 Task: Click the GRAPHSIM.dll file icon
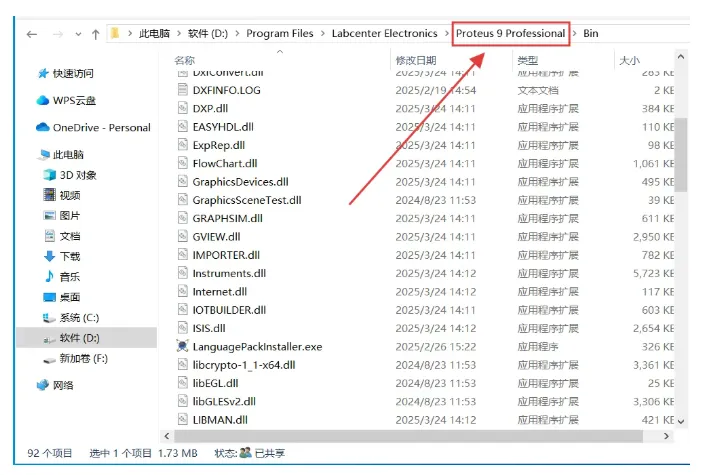182,218
